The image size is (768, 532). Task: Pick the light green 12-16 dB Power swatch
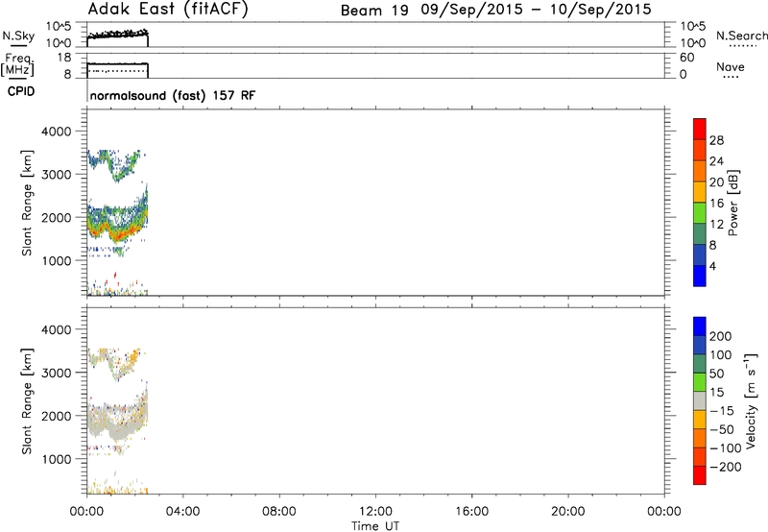click(700, 212)
